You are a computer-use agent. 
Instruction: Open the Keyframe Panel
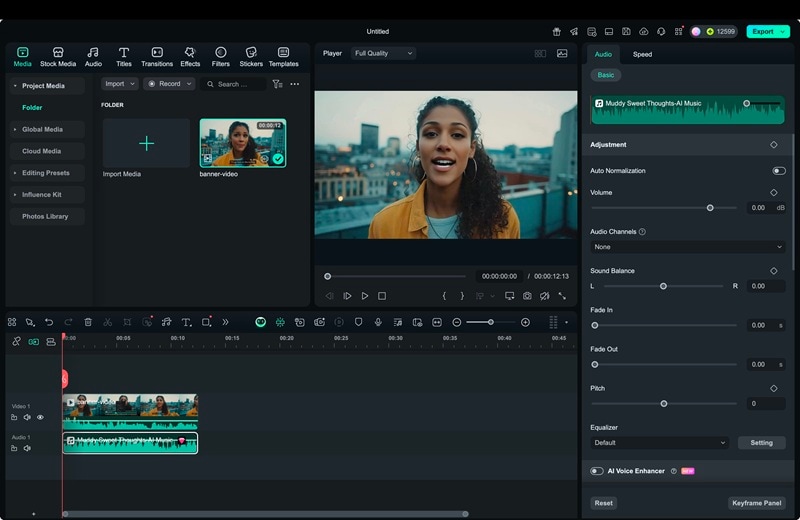pos(757,503)
